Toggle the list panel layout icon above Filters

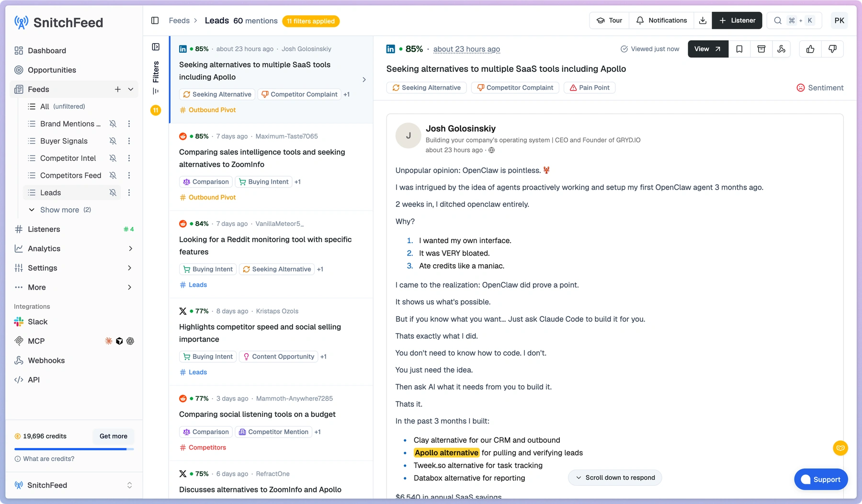(x=156, y=47)
